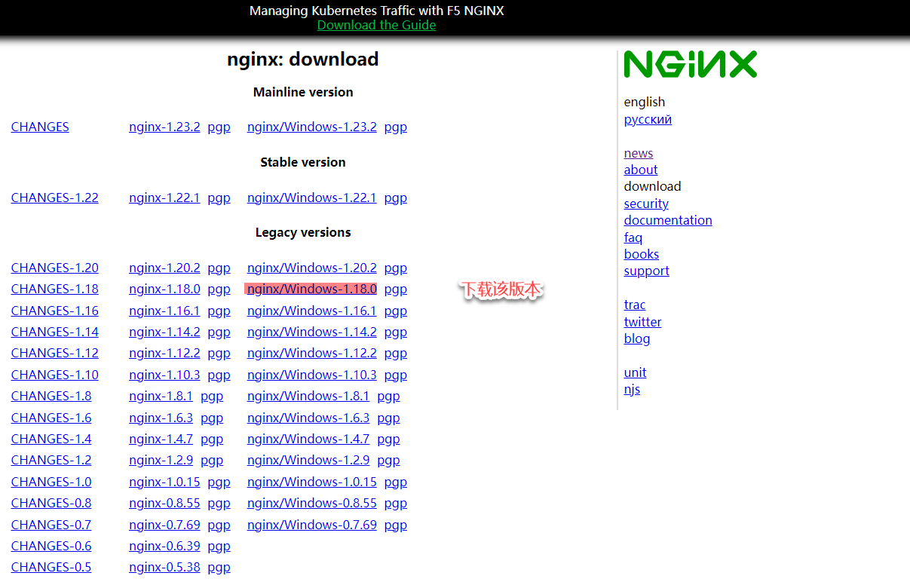
Task: Download nginx/Windows-1.10.3
Action: 312,375
